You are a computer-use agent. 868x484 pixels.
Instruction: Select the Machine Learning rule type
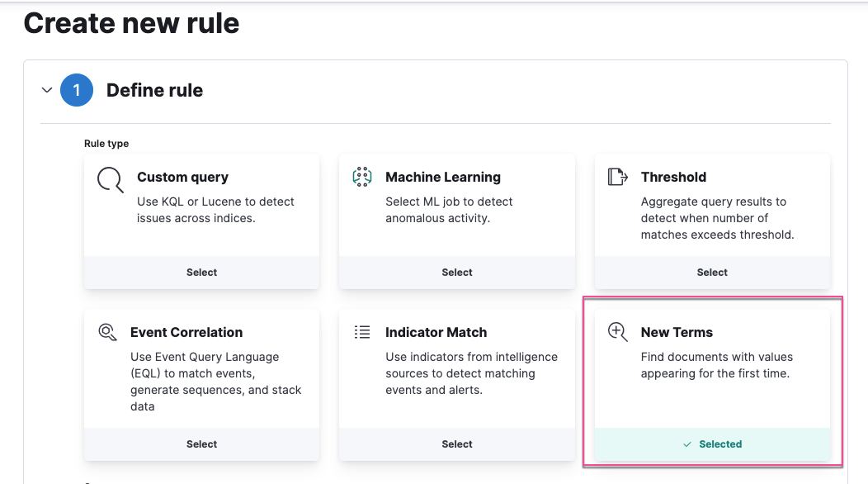(x=456, y=273)
